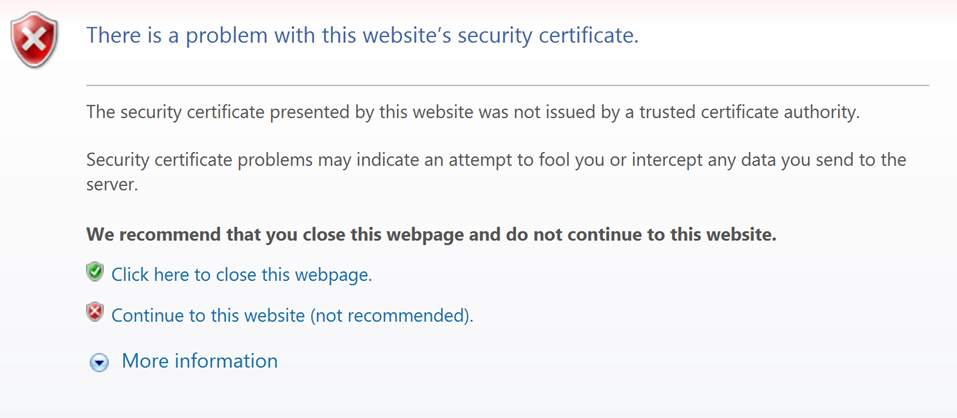Click the paragraph about attempts to fool you
Screen dimensions: 957x418
(x=496, y=172)
